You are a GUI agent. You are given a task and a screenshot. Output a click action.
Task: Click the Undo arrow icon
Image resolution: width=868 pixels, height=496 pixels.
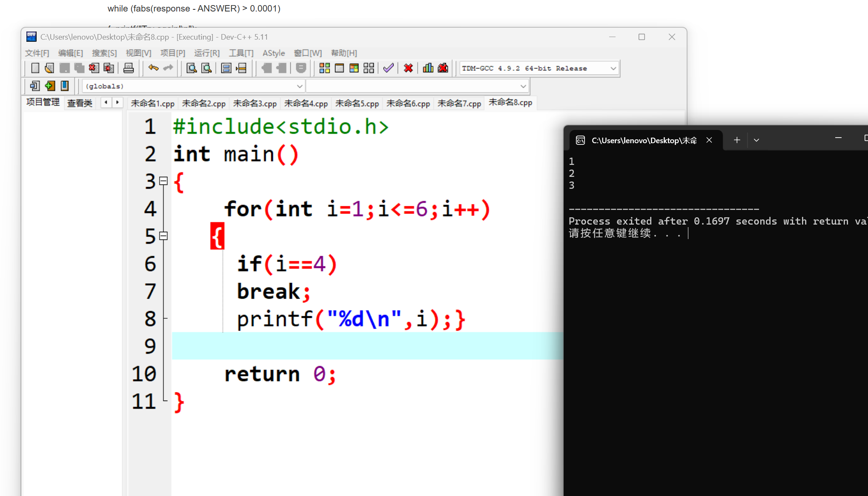click(153, 68)
